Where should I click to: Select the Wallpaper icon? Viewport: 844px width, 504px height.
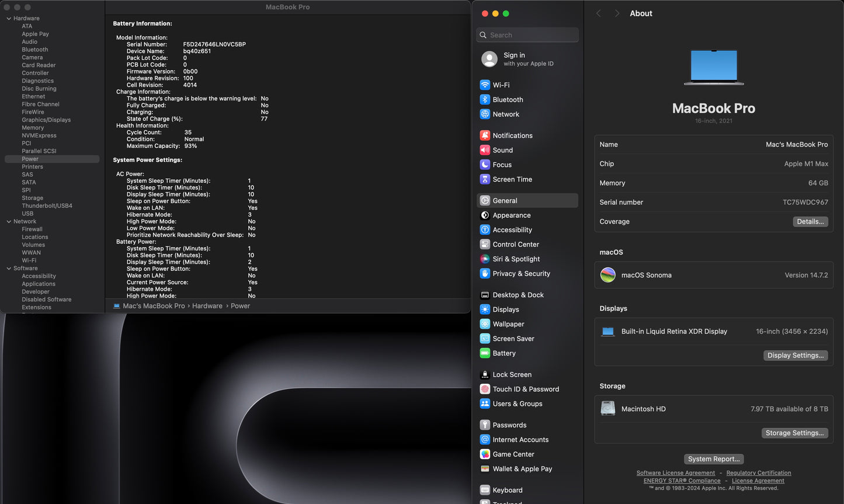click(x=485, y=324)
